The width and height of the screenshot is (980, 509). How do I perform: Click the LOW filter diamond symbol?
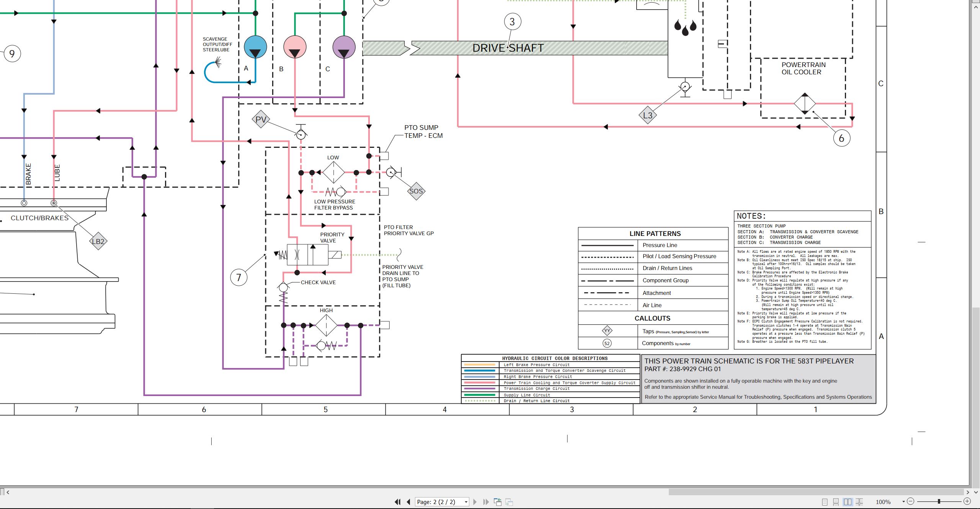(x=333, y=172)
